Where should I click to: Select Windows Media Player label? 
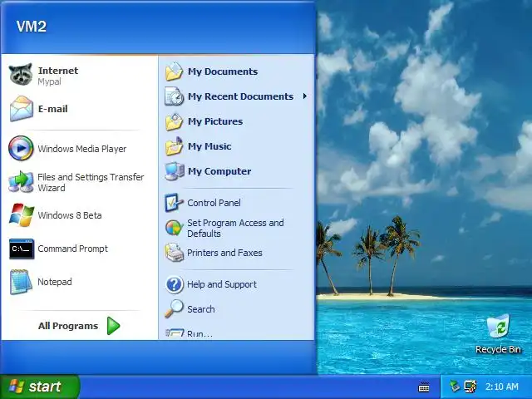coord(82,149)
